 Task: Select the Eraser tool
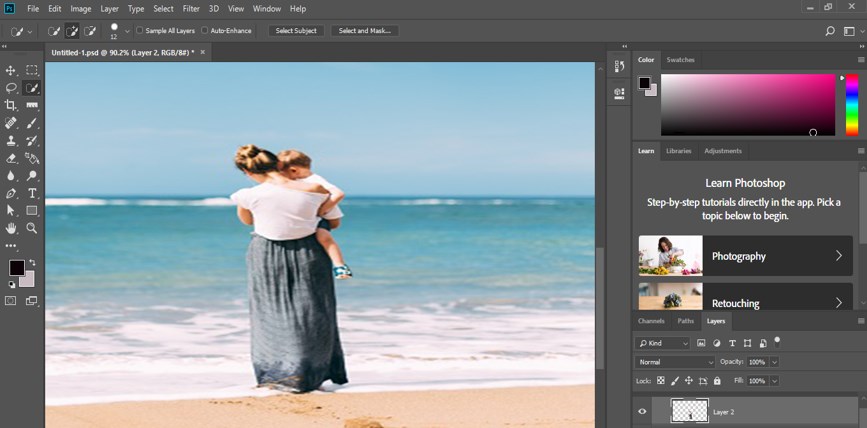click(x=11, y=158)
